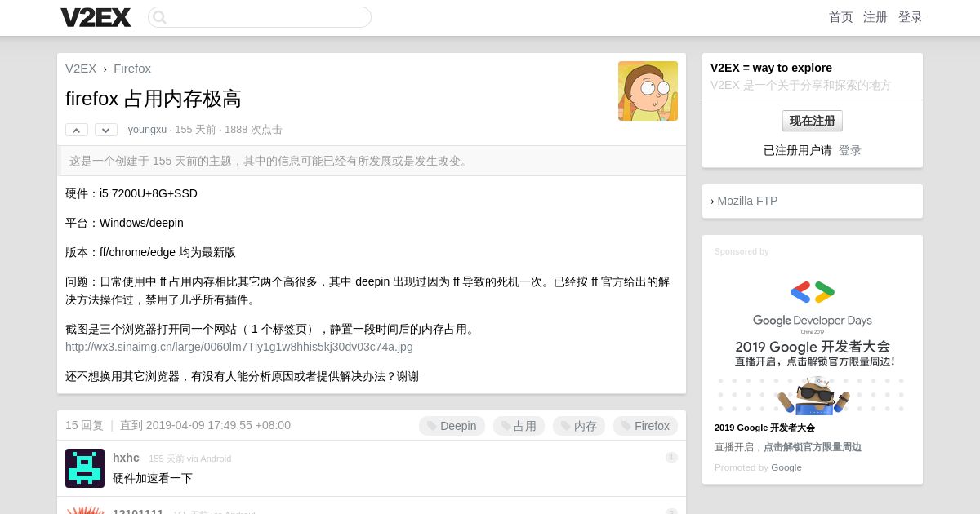980x514 pixels.
Task: Click the 15 回复 reply count text
Action: 84,426
